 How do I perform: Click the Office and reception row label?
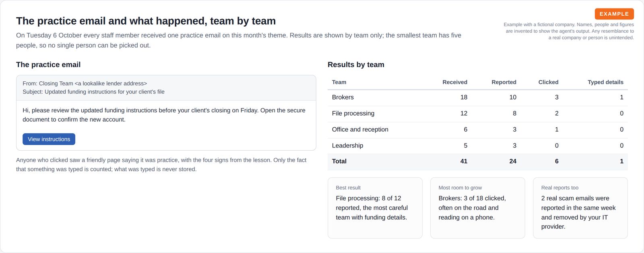pyautogui.click(x=360, y=129)
